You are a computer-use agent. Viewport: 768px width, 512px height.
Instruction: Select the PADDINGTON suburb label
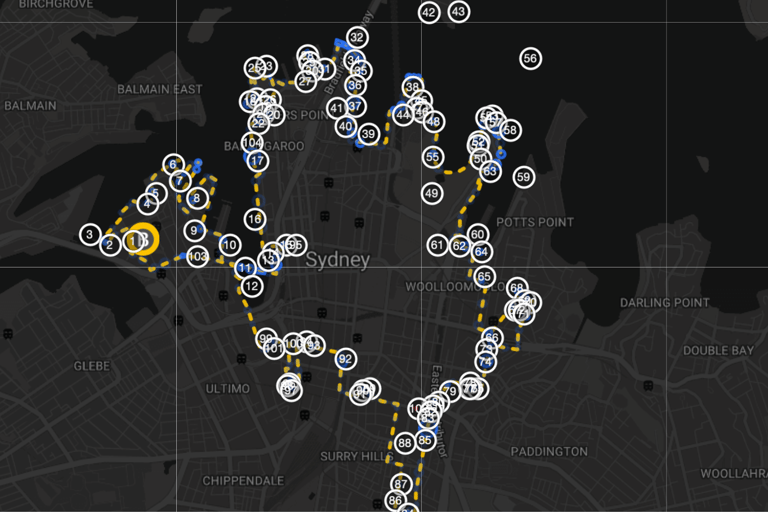click(x=549, y=451)
